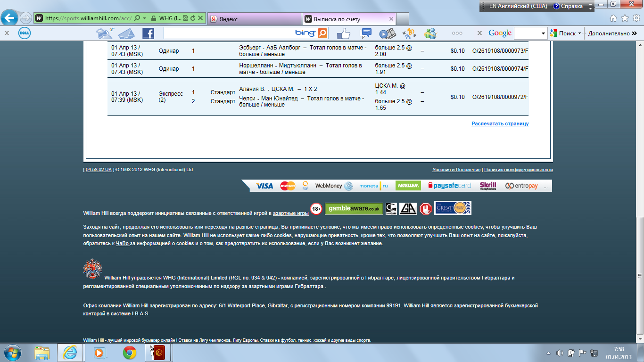Click the weather icon showing -2°

pos(104,33)
